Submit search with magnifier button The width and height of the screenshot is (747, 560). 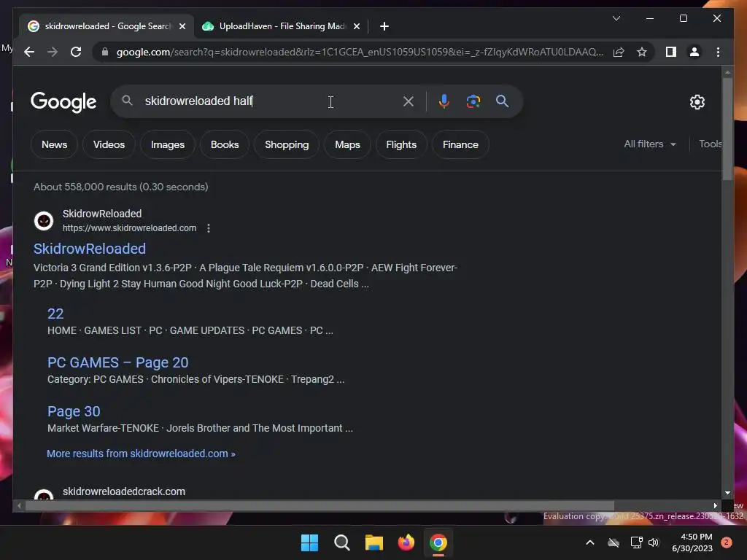click(502, 101)
